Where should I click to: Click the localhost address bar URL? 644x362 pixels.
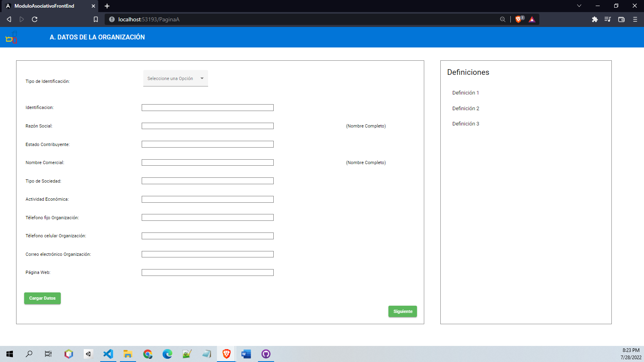pyautogui.click(x=149, y=19)
